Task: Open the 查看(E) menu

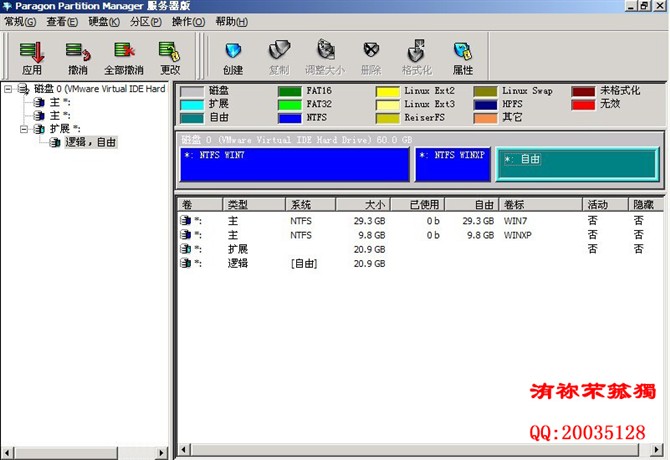Action: 62,22
